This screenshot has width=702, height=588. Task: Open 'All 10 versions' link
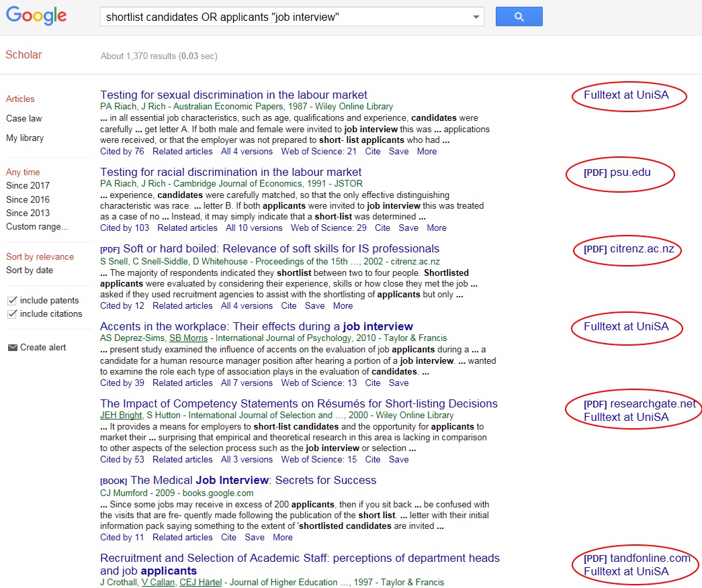pyautogui.click(x=254, y=228)
